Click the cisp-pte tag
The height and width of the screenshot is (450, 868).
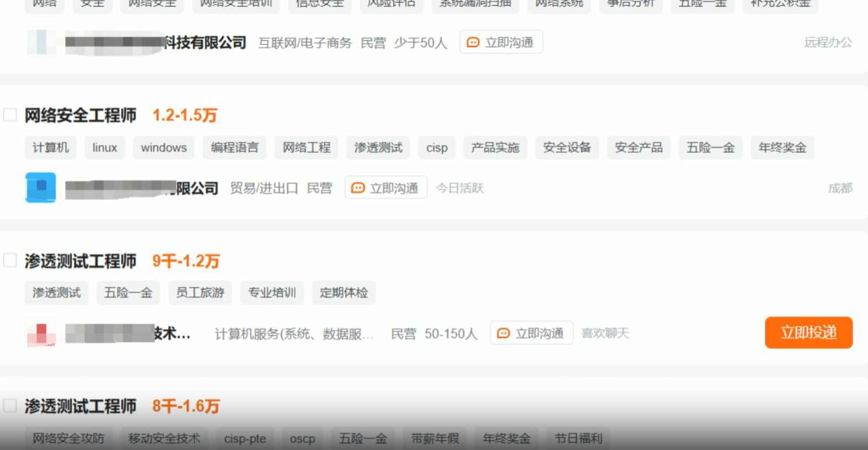coord(245,438)
